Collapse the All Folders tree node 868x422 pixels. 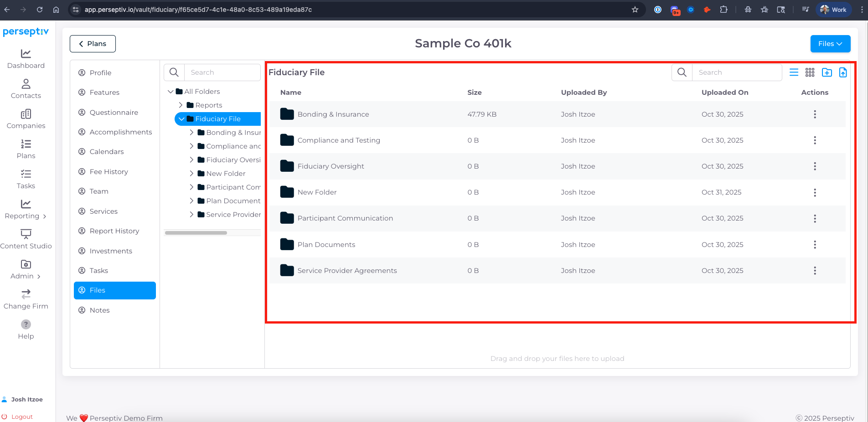pos(170,92)
